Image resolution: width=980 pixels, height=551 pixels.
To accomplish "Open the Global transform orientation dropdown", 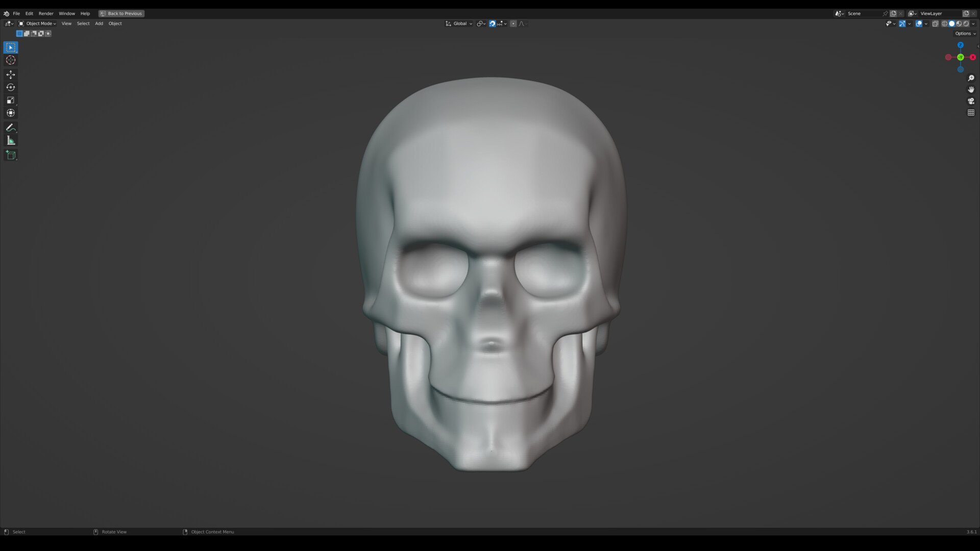I will tap(459, 23).
